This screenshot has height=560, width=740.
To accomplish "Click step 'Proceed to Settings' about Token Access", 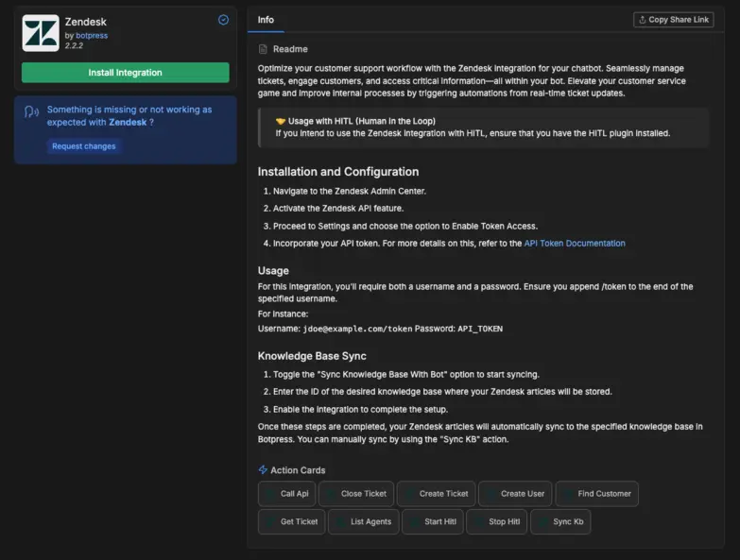I will pyautogui.click(x=405, y=226).
